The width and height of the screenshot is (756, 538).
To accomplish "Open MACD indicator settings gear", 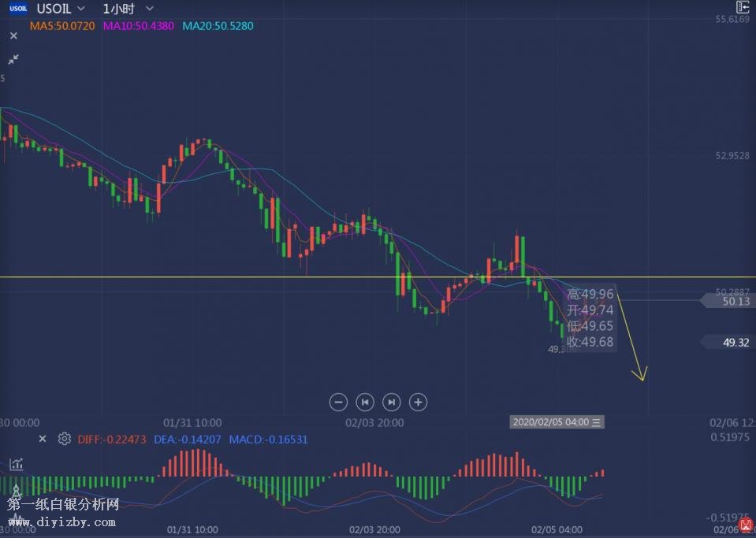I will 65,439.
